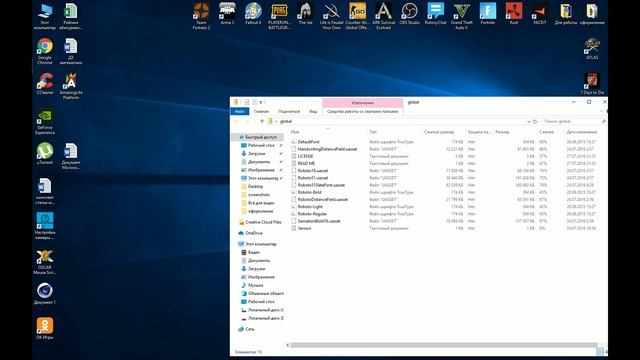Select the LICENSE text file
The image size is (640, 360).
pos(305,156)
